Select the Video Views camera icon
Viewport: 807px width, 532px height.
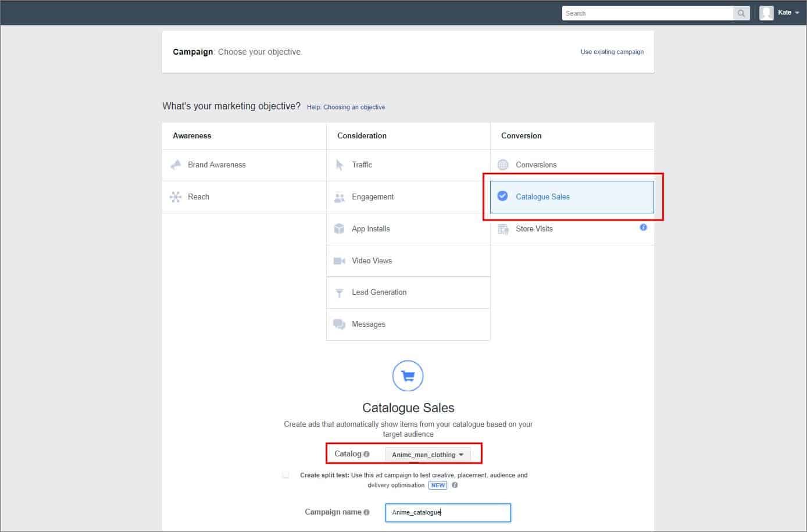click(340, 260)
